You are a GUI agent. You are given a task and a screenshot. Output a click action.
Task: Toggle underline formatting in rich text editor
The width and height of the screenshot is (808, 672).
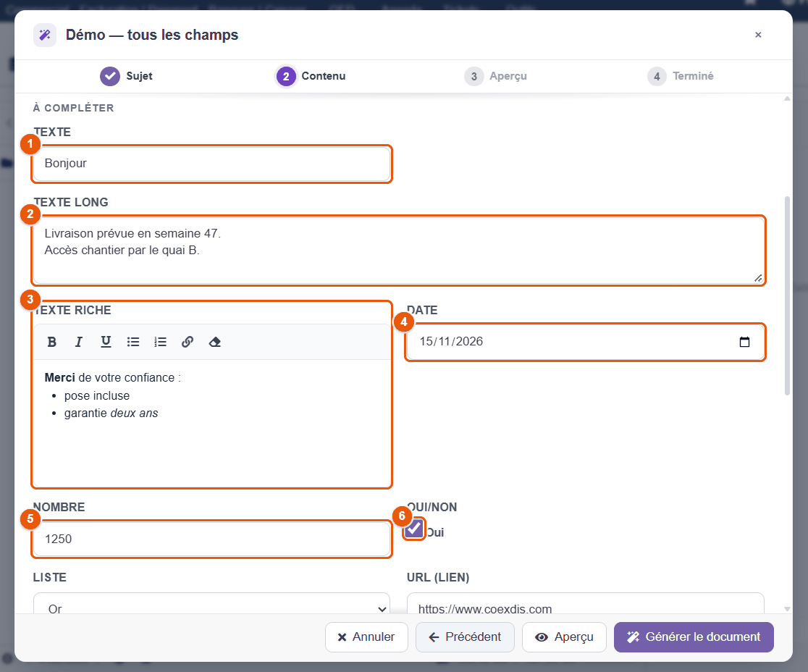tap(106, 342)
